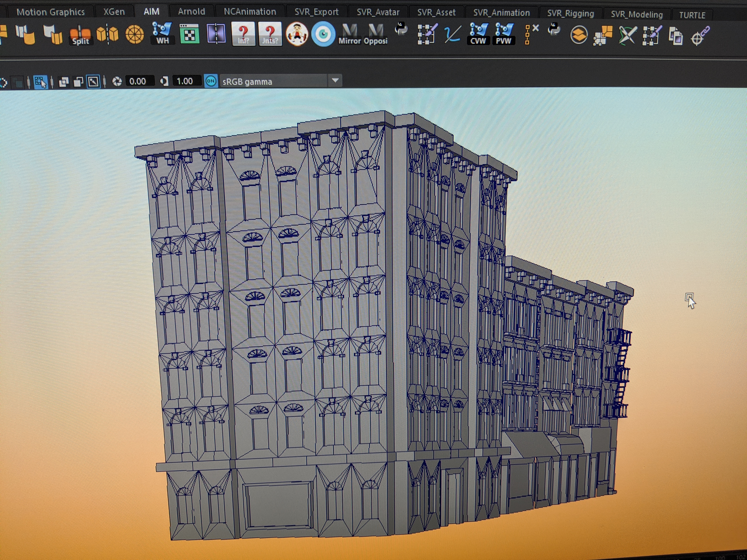Click the Mirror shelf button
Screen dimensions: 747x560
tap(350, 34)
